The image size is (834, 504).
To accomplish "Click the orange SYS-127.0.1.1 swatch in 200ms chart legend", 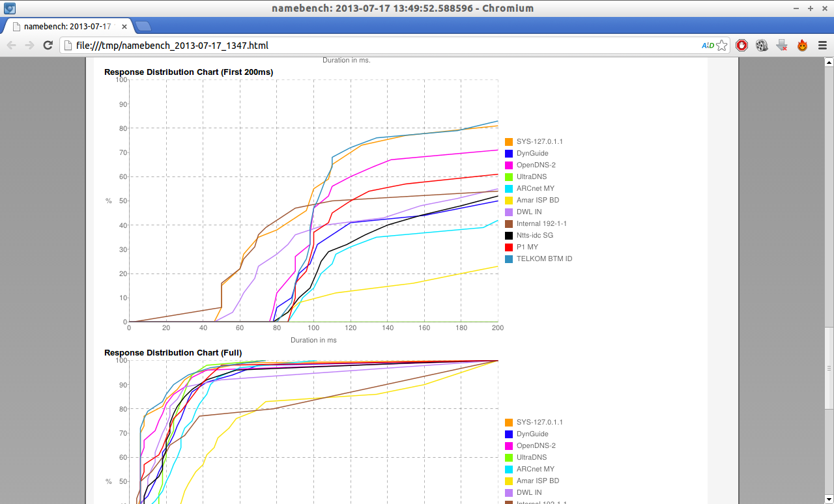I will tap(509, 141).
